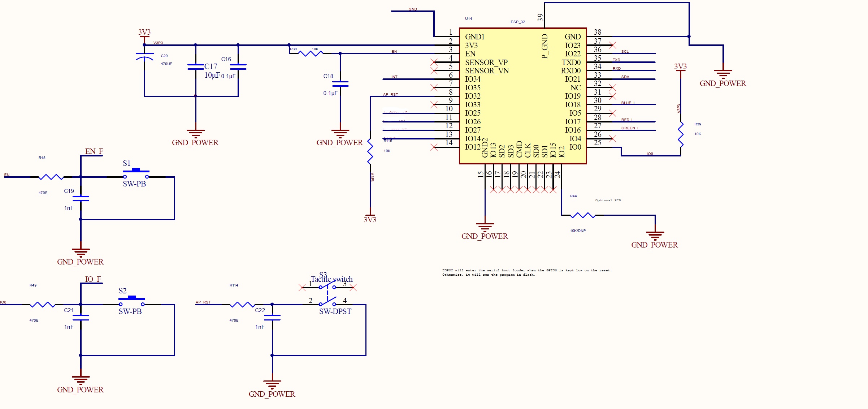Select capacitor C22 1nF symbol
The image size is (868, 409).
[x=272, y=318]
